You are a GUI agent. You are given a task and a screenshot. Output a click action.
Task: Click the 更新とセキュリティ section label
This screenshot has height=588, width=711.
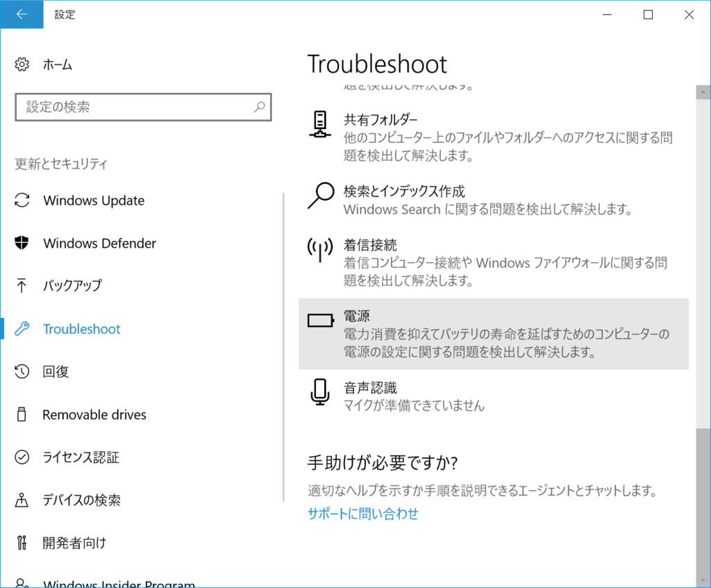pyautogui.click(x=61, y=164)
